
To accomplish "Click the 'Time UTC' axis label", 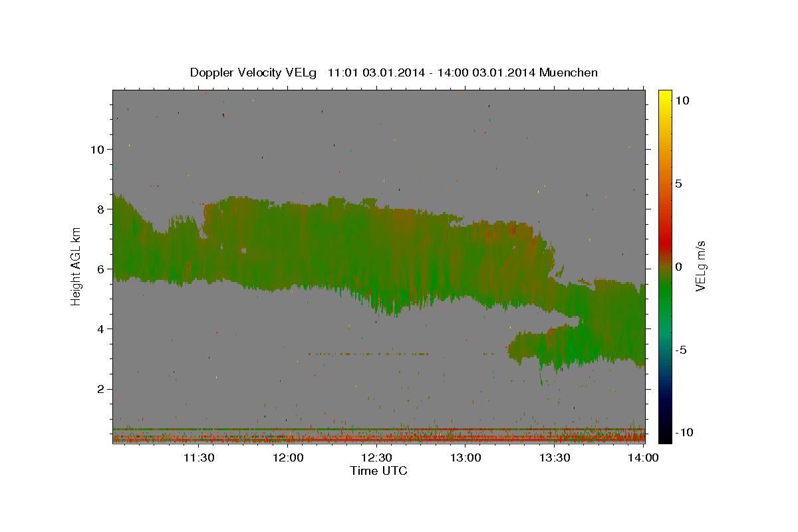I will 378,471.
